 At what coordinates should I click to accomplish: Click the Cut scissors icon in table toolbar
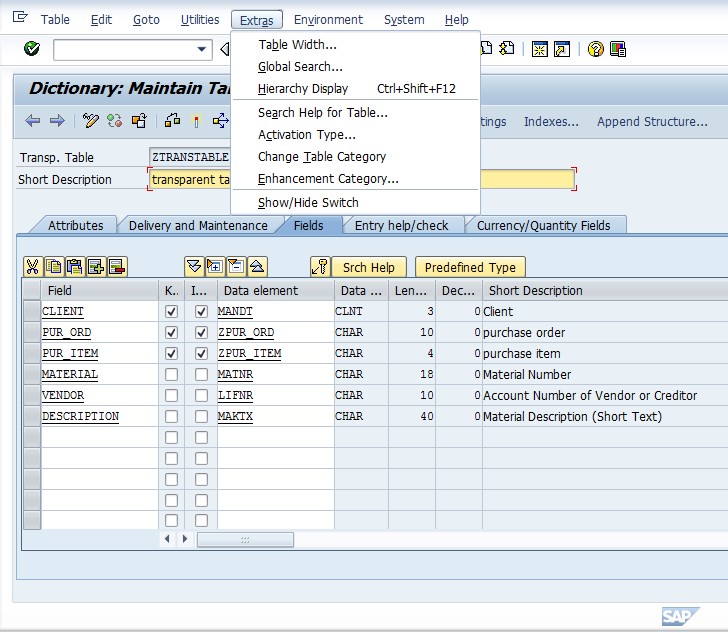(x=32, y=267)
